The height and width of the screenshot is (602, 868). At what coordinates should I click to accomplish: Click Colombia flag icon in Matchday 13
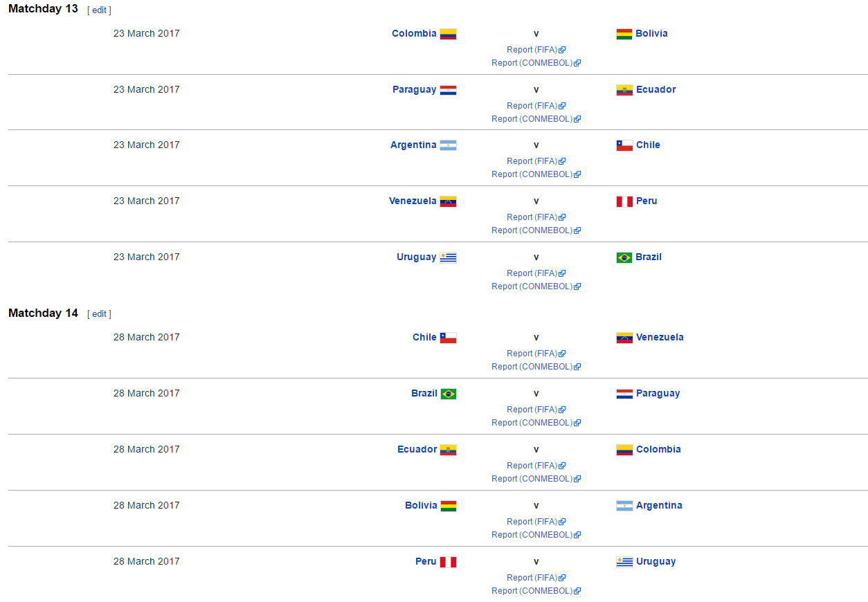click(x=448, y=34)
